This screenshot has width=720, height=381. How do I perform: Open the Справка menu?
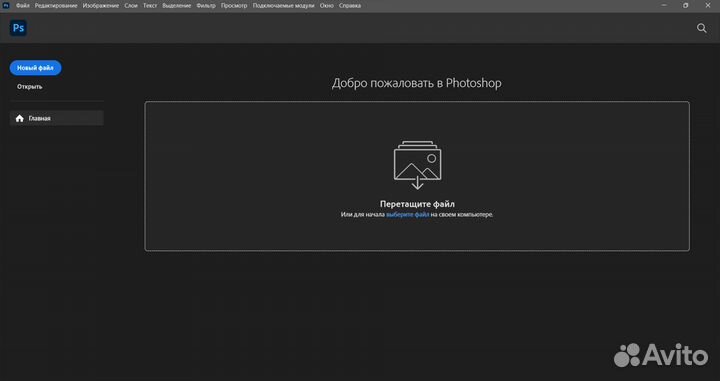coord(349,6)
